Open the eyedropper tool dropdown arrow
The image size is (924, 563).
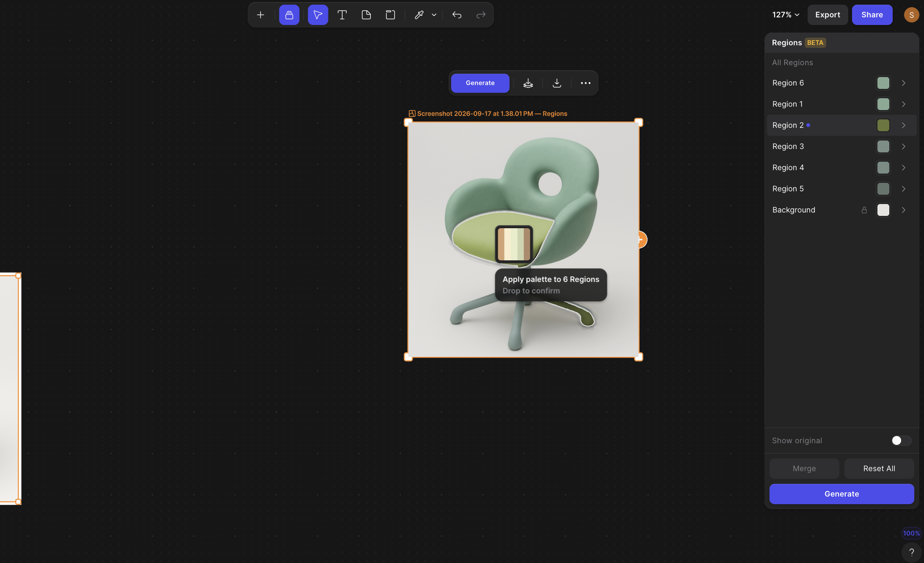pos(434,15)
